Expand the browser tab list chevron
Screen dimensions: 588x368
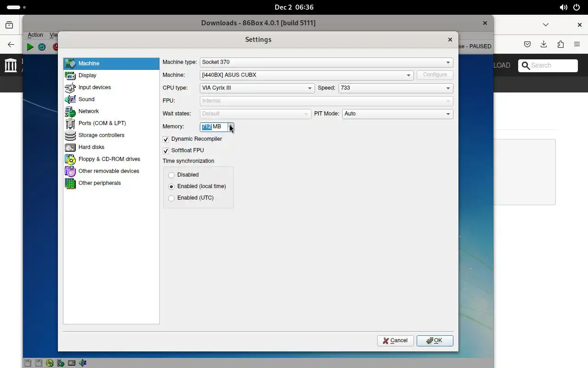tap(546, 25)
